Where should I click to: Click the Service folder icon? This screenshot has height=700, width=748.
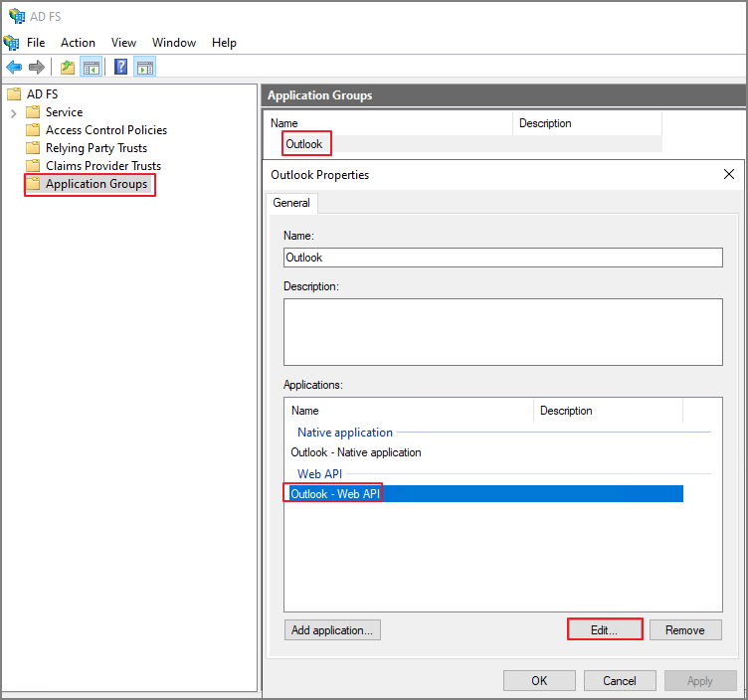tap(33, 112)
